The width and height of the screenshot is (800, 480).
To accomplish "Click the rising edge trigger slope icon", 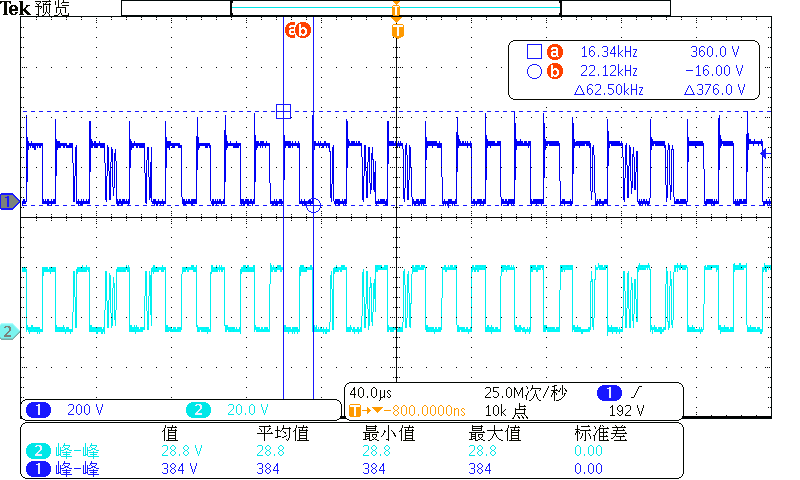I will pyautogui.click(x=637, y=392).
